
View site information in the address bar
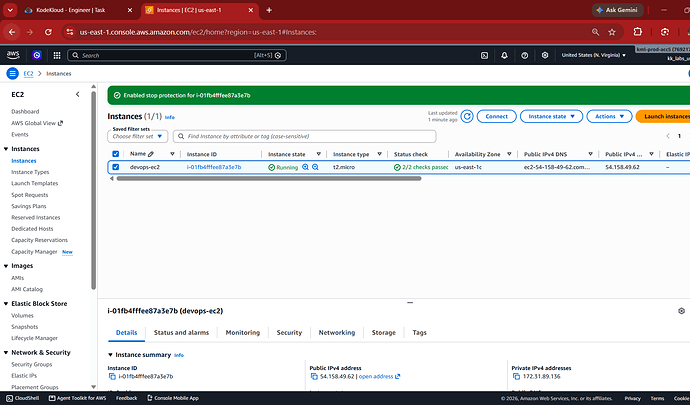[70, 32]
